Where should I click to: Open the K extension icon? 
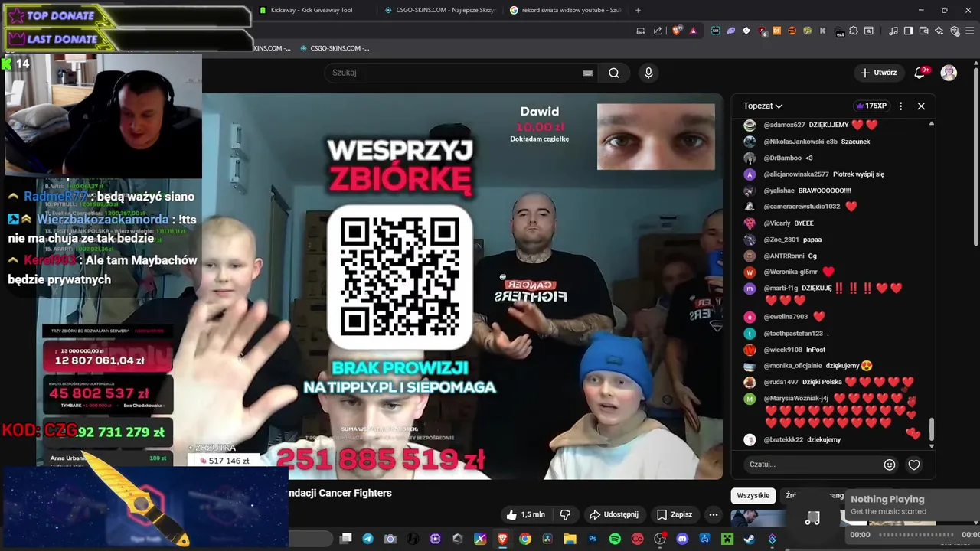tap(823, 31)
